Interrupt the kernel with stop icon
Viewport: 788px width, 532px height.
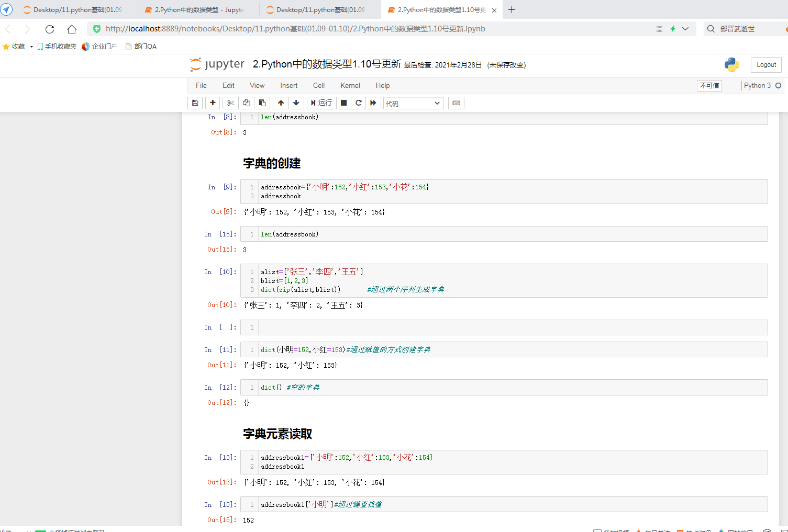(343, 103)
